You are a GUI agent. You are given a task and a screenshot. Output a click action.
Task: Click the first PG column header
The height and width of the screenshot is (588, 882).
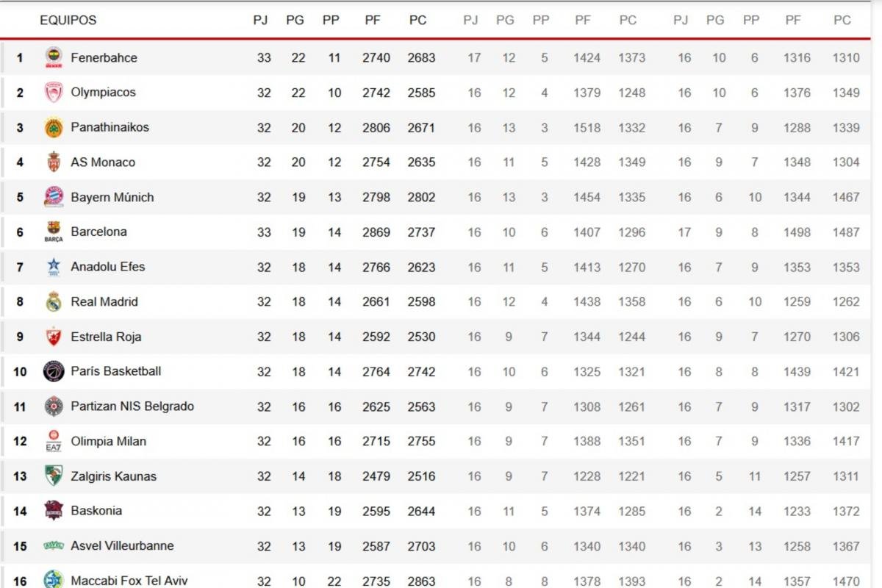click(295, 20)
